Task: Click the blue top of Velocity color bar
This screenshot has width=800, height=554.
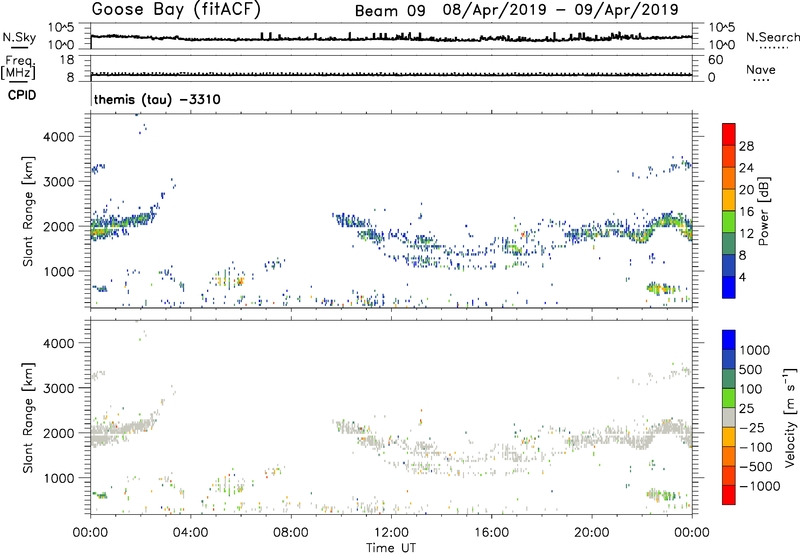Action: [729, 340]
